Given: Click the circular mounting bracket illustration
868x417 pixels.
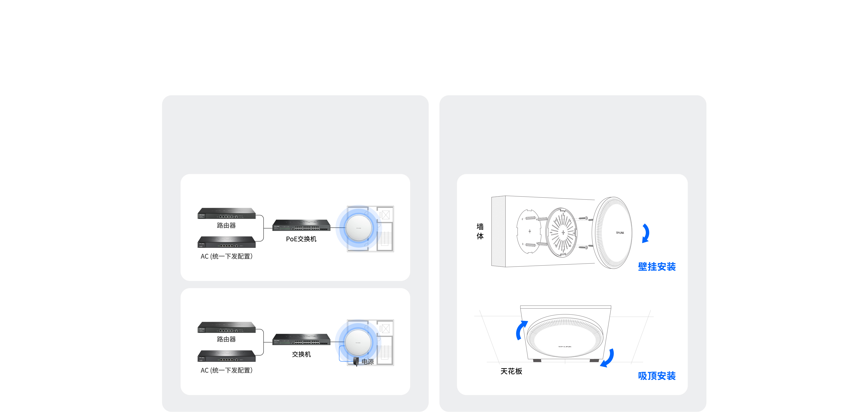Looking at the screenshot, I should point(561,232).
